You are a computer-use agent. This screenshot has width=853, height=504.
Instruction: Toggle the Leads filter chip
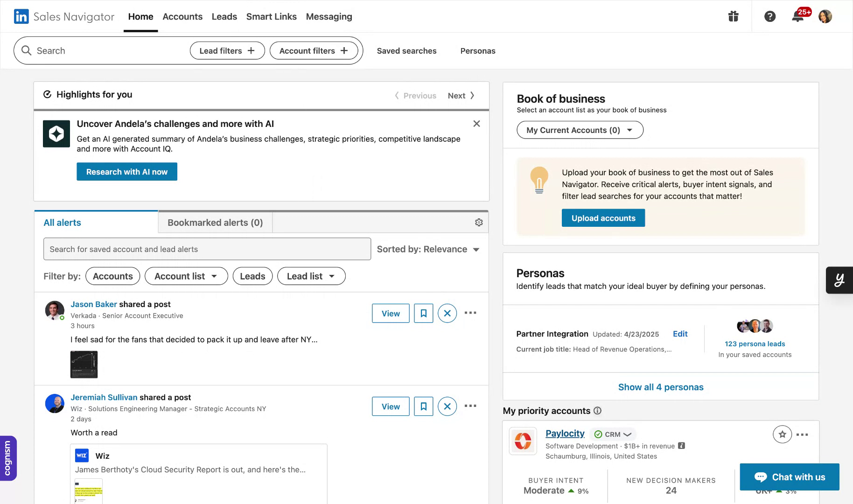coord(252,276)
